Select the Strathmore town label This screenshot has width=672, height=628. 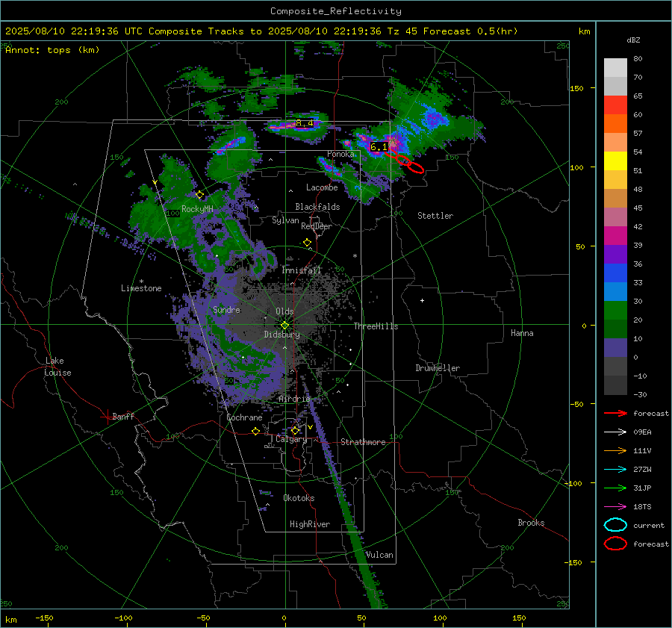[x=363, y=442]
